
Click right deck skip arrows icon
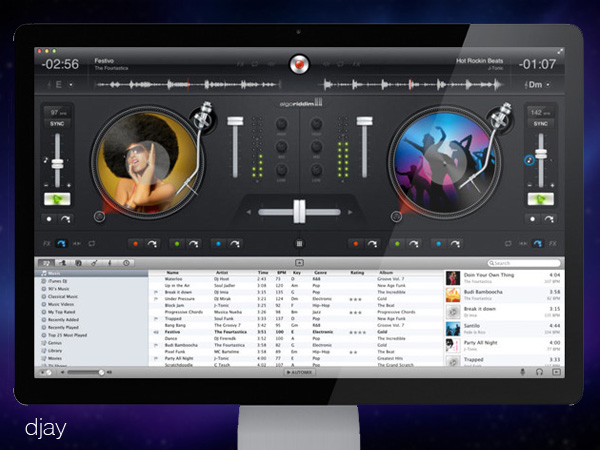(x=523, y=243)
